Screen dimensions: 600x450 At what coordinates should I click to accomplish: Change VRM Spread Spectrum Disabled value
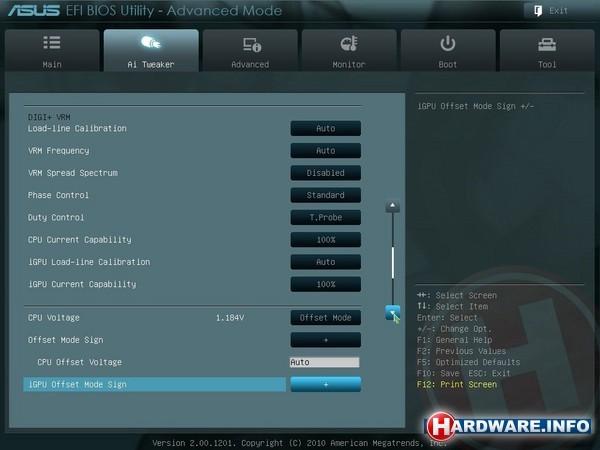tap(326, 173)
